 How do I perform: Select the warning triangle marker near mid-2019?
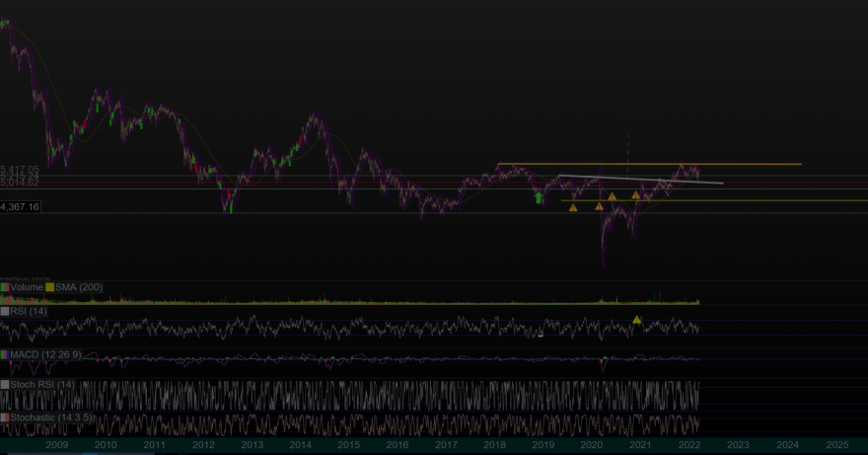click(x=573, y=208)
